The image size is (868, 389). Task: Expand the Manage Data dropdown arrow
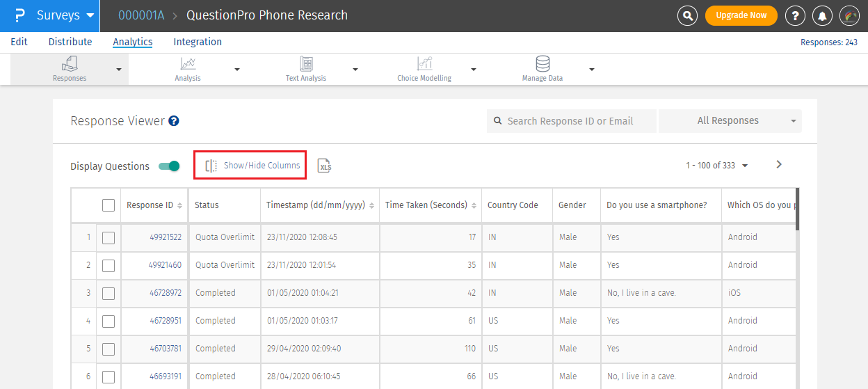[x=592, y=70]
